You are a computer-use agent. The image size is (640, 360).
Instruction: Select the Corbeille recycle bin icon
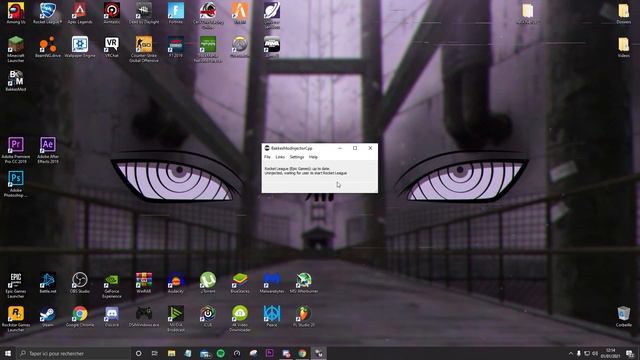624,316
